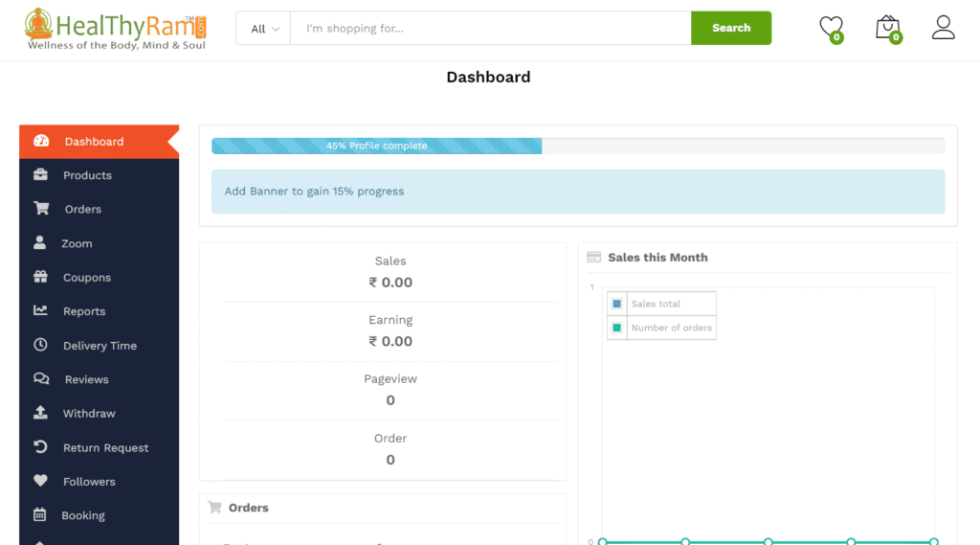980x545 pixels.
Task: Click the 45% Profile complete progress bar
Action: point(376,146)
